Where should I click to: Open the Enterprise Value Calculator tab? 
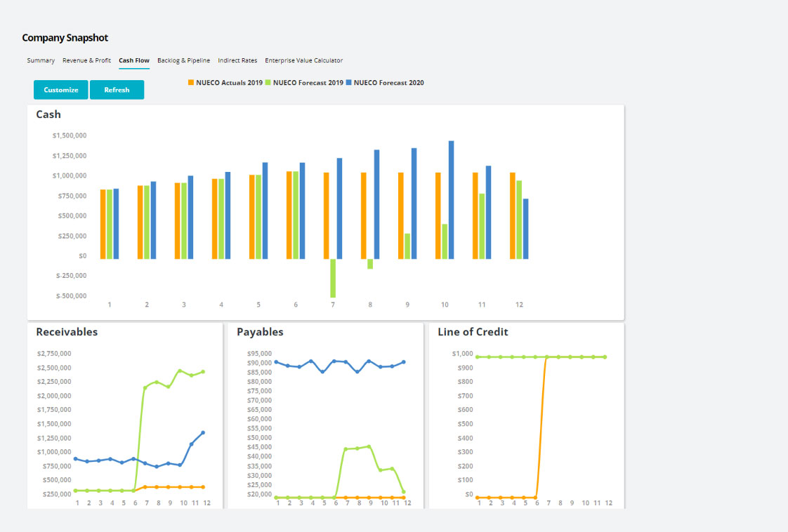(x=303, y=60)
